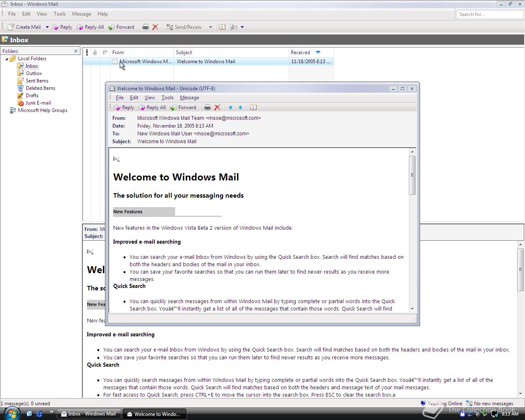Sort by the Flag column header
The height and width of the screenshot is (420, 525).
coord(105,52)
